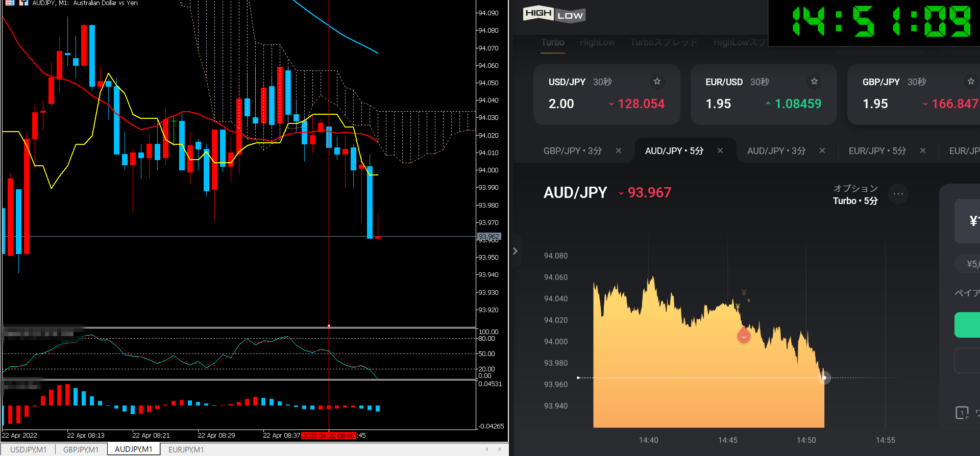Click the Turbo・5分 option label
The image size is (980, 456).
coord(855,201)
